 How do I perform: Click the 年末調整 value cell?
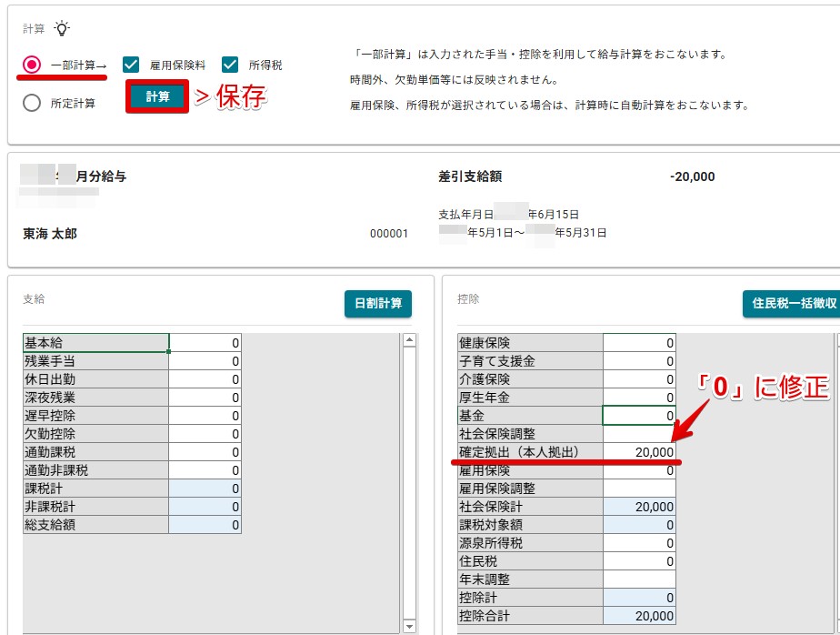coord(640,580)
